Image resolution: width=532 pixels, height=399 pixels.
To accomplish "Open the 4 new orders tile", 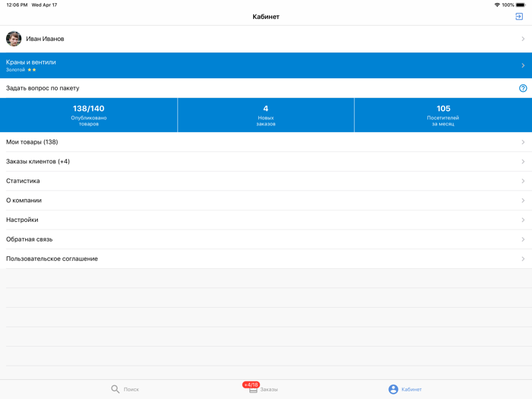I will (266, 115).
